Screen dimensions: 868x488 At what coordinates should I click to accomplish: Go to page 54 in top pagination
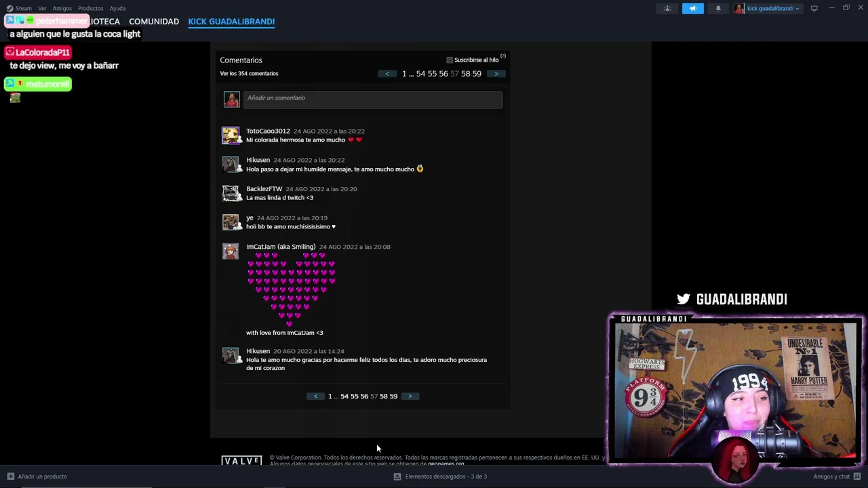420,73
